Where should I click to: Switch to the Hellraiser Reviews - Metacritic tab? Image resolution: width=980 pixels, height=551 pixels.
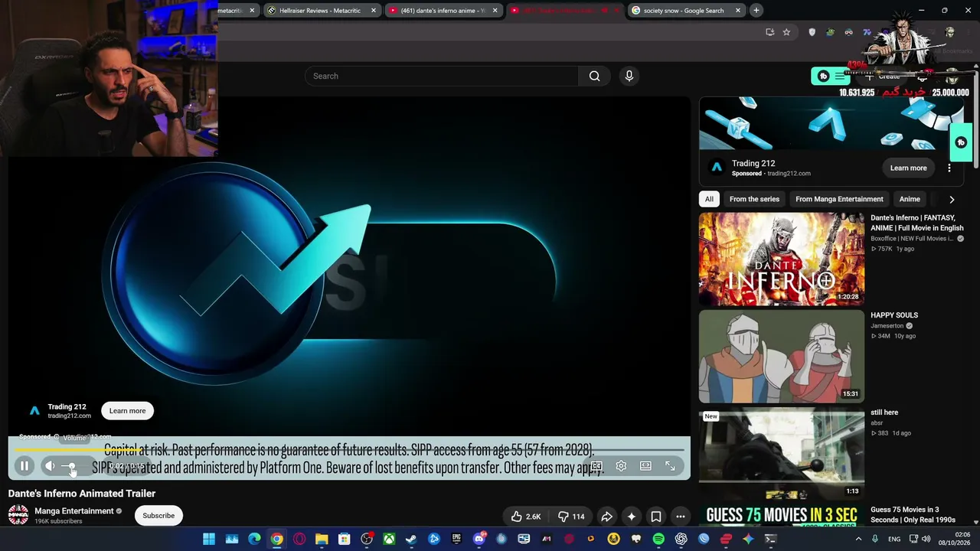[x=321, y=11]
